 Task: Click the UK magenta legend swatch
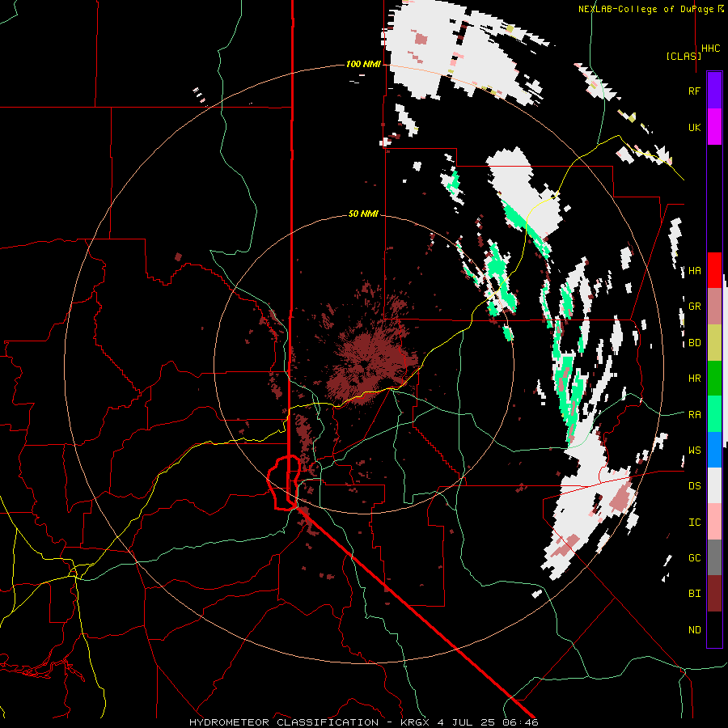pyautogui.click(x=714, y=126)
